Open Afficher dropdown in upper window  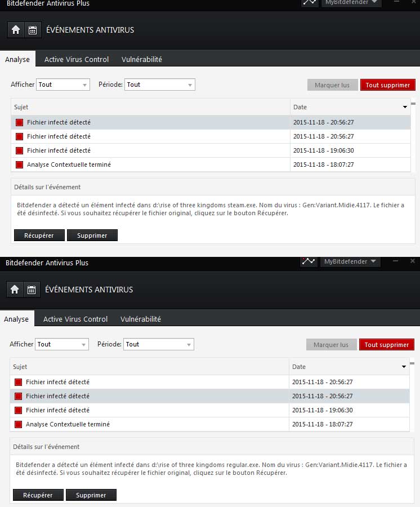click(x=63, y=84)
